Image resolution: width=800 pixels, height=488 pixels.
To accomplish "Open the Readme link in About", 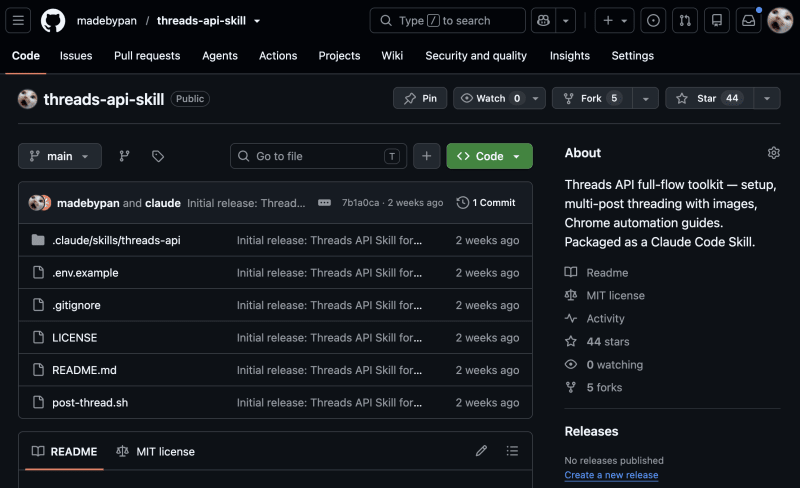I will click(607, 273).
